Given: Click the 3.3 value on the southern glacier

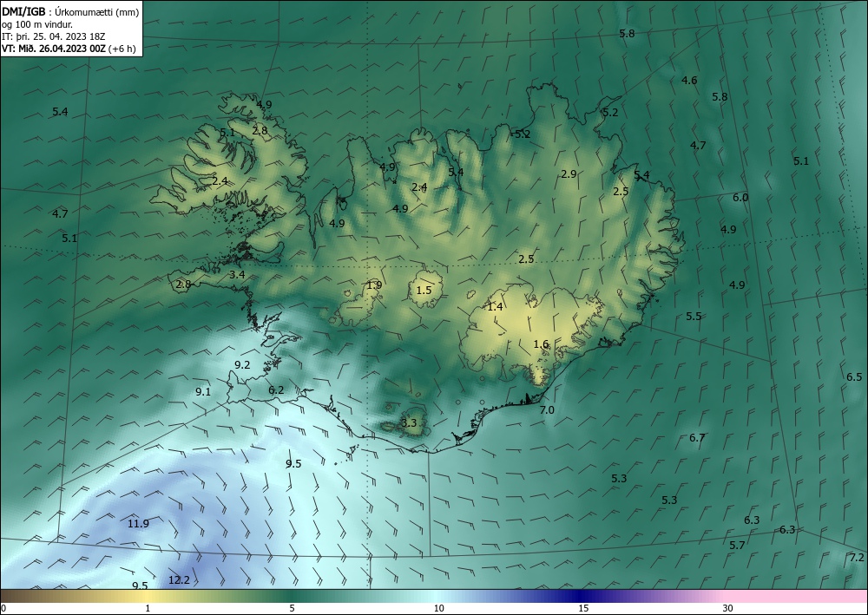Looking at the screenshot, I should coord(409,423).
